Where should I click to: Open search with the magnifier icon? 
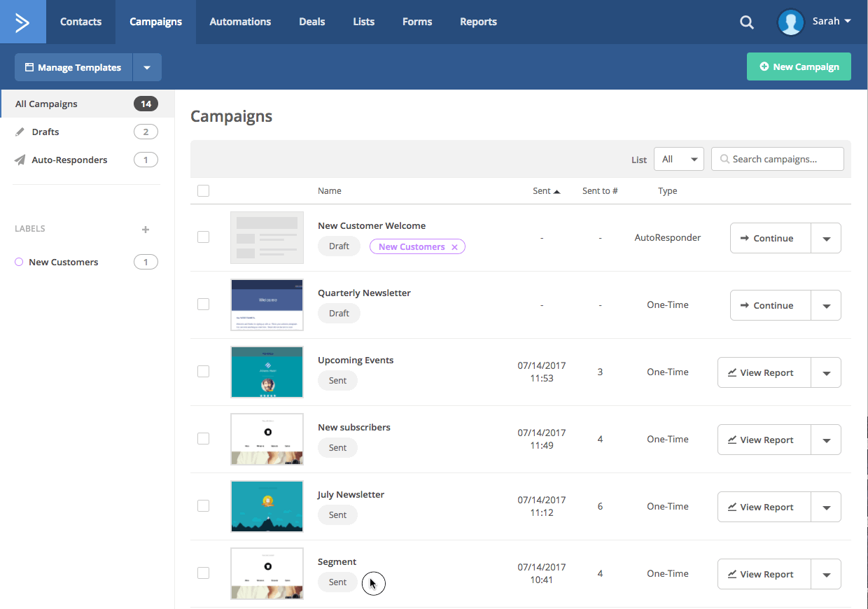(747, 22)
